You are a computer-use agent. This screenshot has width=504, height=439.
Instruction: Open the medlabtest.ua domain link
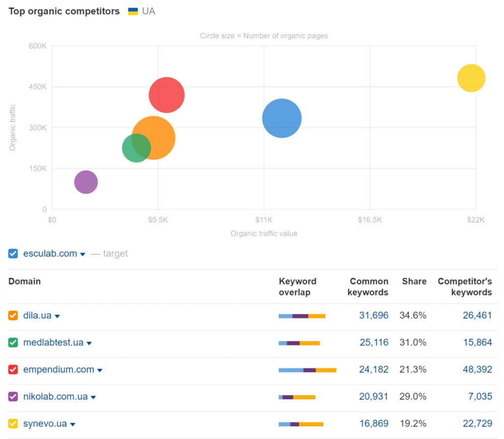point(53,342)
